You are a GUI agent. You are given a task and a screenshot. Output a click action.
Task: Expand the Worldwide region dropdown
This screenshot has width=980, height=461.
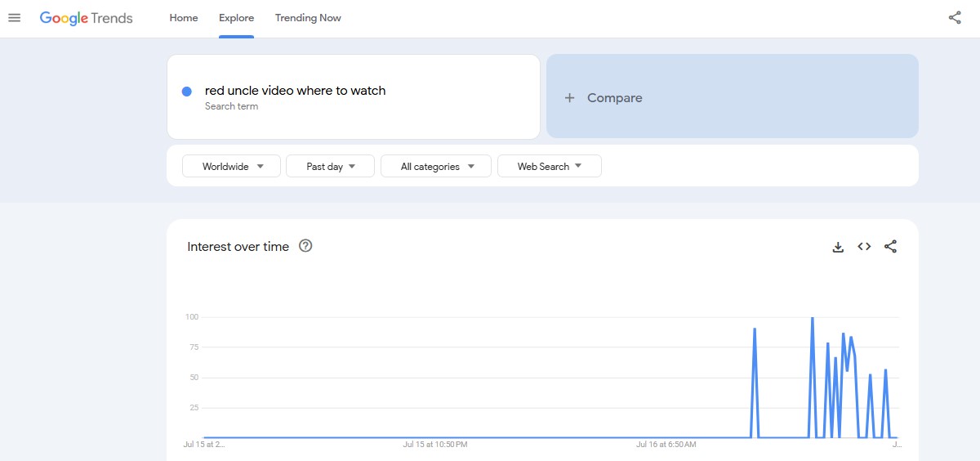tap(232, 166)
